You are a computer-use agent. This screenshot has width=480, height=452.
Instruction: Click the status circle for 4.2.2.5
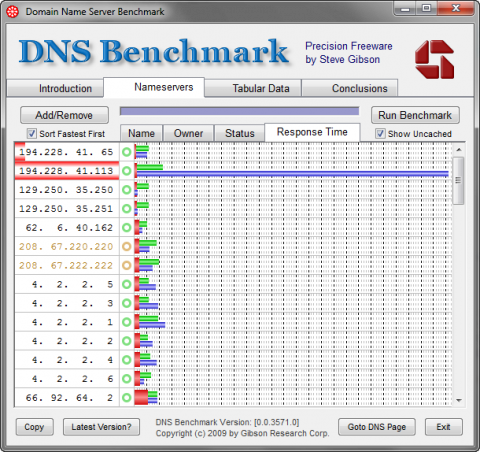[127, 284]
